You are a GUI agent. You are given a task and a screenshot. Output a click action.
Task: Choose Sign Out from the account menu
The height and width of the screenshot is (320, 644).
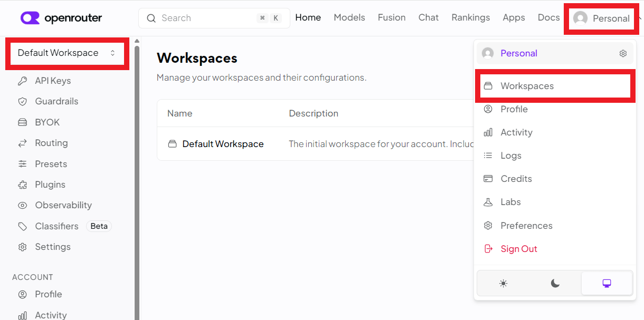[x=555, y=249]
